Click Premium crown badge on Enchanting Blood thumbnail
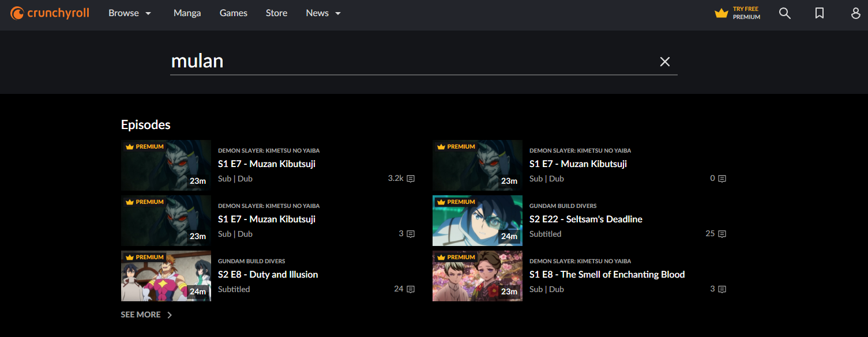Viewport: 868px width, 337px height. point(456,258)
